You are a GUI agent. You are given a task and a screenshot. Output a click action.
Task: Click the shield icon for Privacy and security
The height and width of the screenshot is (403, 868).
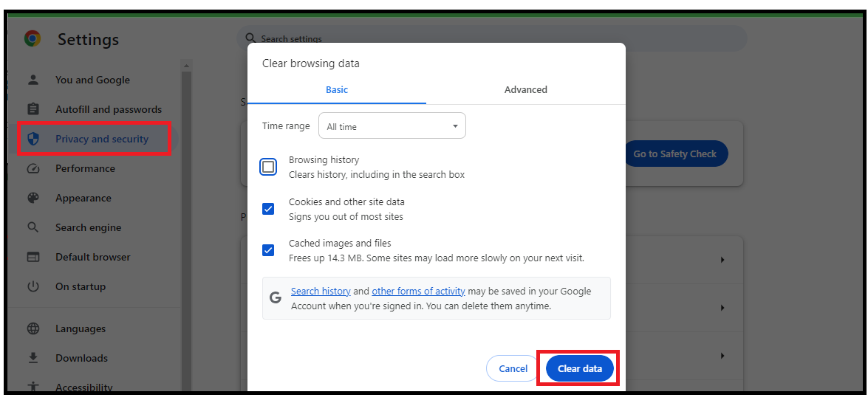click(33, 139)
